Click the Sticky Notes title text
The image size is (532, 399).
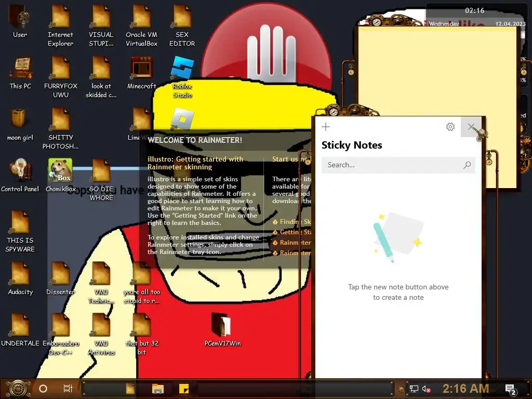352,145
